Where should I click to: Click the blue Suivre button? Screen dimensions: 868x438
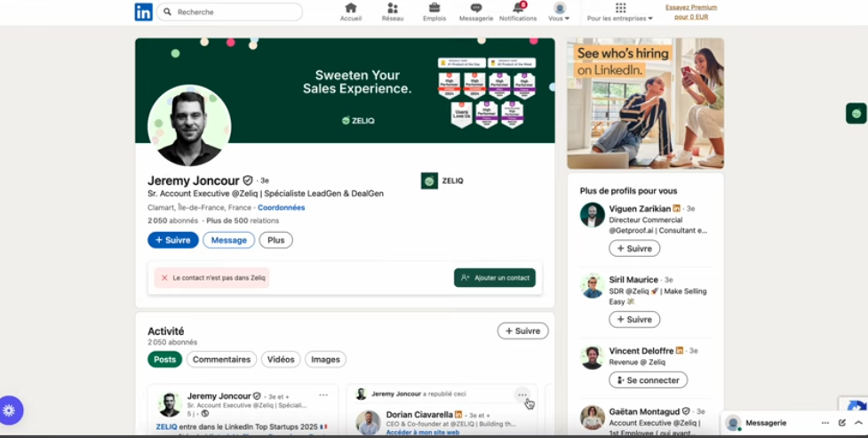point(172,240)
